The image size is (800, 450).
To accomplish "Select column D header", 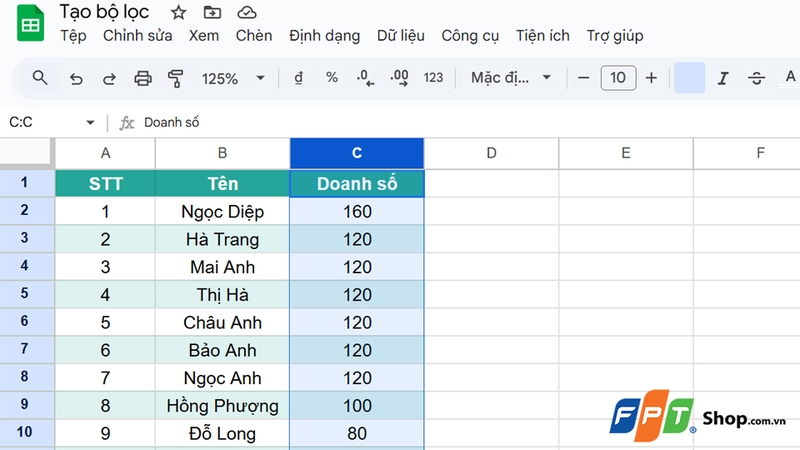I will coord(491,153).
